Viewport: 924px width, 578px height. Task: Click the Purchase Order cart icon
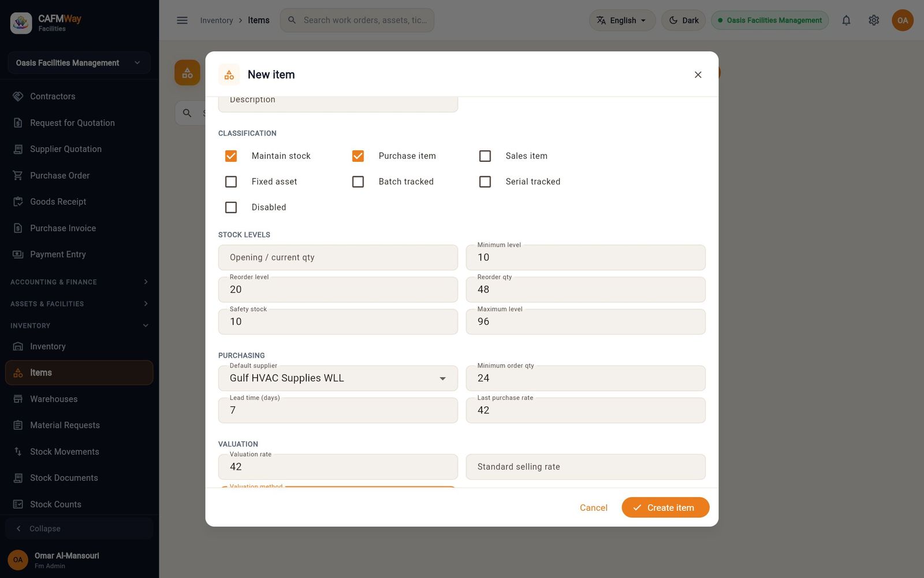tap(18, 175)
